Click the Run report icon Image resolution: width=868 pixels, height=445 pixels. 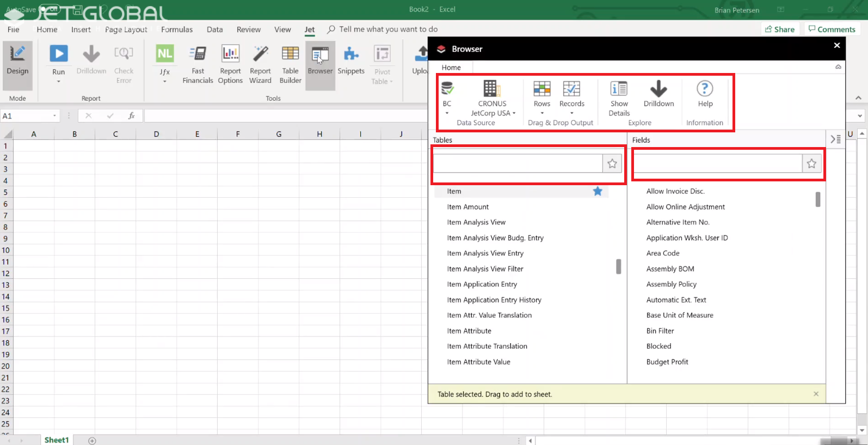(59, 54)
